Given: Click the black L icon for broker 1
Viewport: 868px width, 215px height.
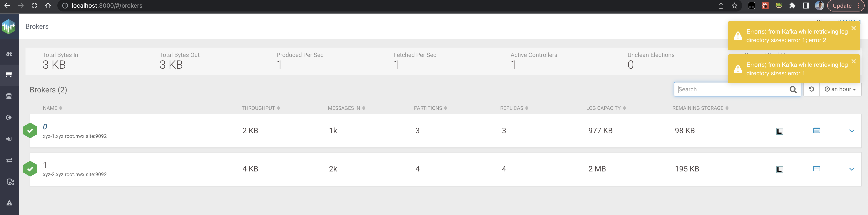Looking at the screenshot, I should coord(779,169).
